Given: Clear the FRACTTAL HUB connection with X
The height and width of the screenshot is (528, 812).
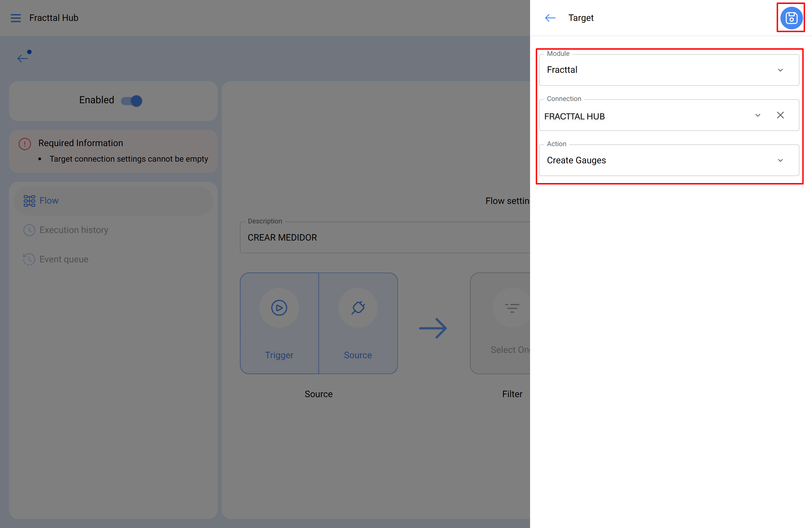Looking at the screenshot, I should click(x=780, y=115).
